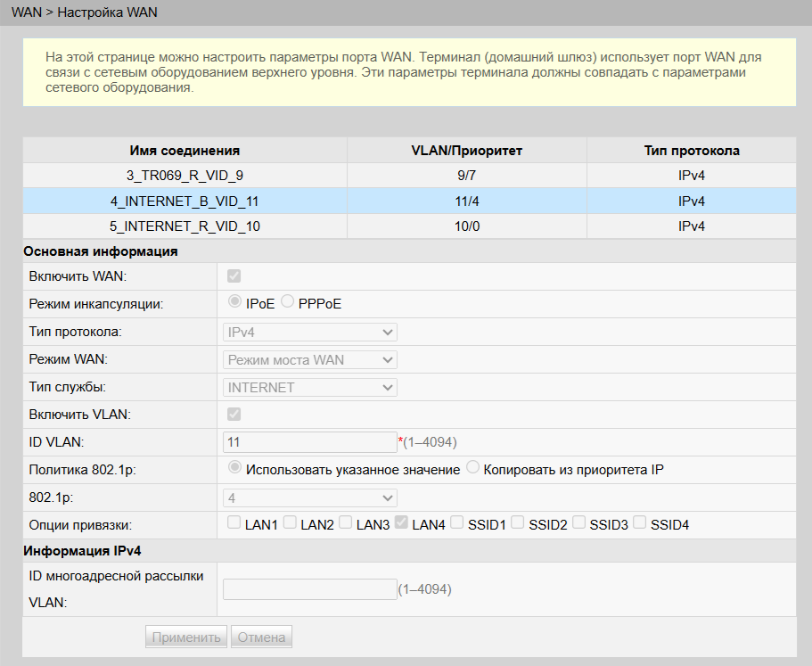The width and height of the screenshot is (812, 666).
Task: Open the Тип протокола dropdown
Action: (309, 332)
